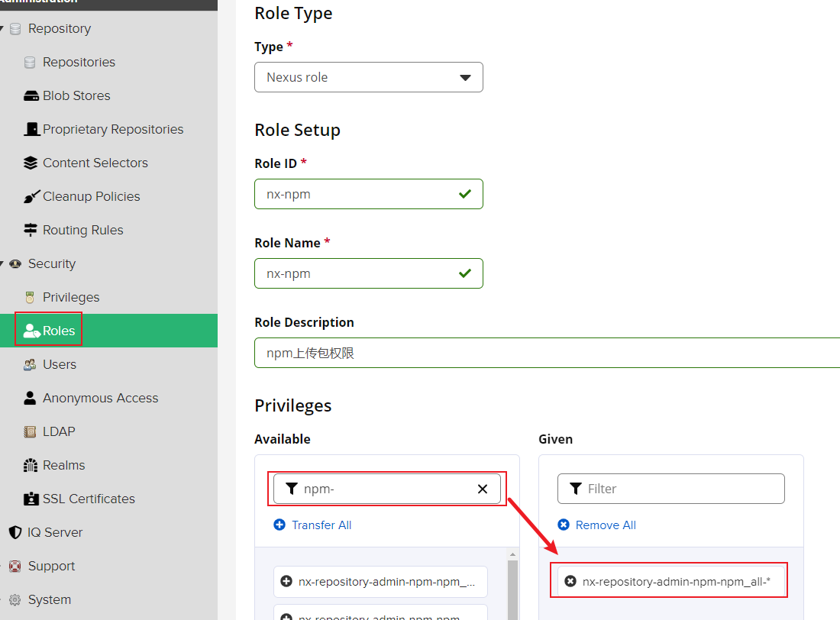Click the IQ Server shield icon
Image resolution: width=840 pixels, height=620 pixels.
pos(15,533)
